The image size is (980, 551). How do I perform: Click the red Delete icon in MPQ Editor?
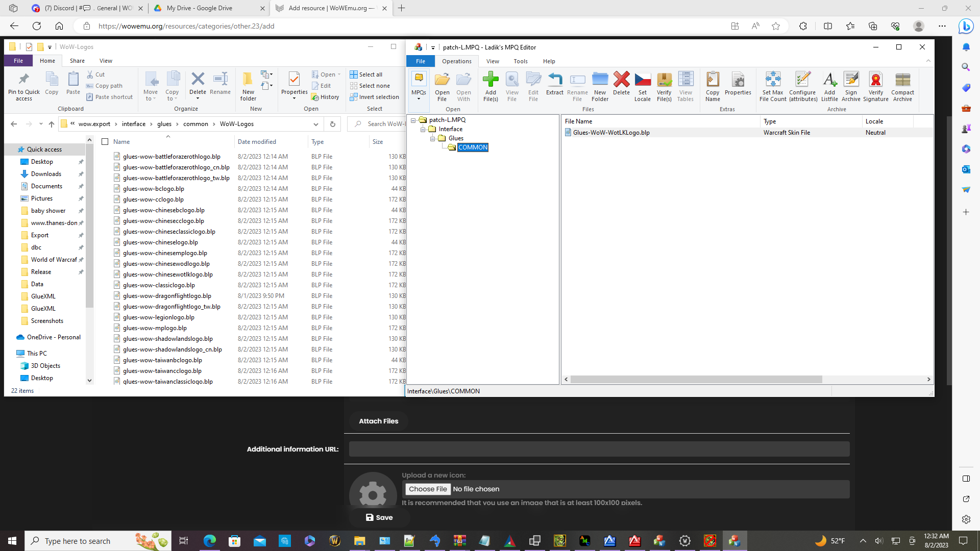coord(621,79)
